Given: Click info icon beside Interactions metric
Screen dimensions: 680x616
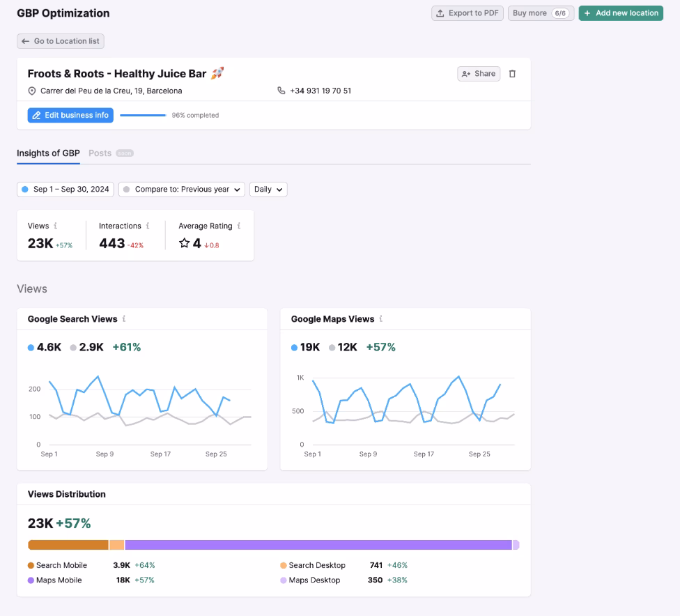Looking at the screenshot, I should point(148,226).
